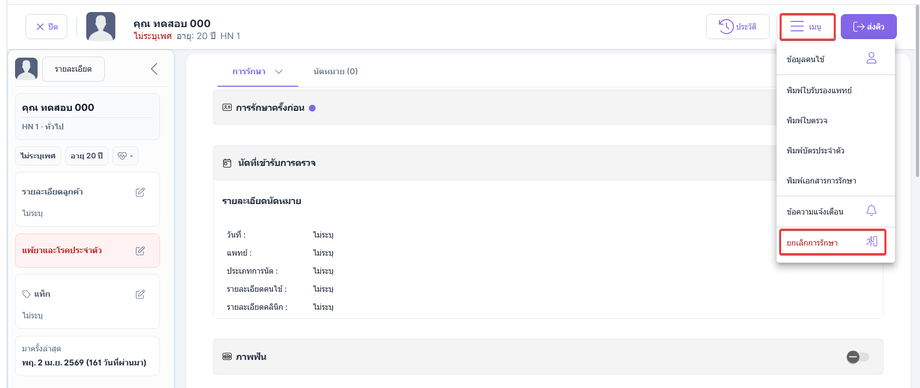The image size is (920, 388).
Task: Click the send arrow icon in ส่งคิว
Action: click(859, 26)
